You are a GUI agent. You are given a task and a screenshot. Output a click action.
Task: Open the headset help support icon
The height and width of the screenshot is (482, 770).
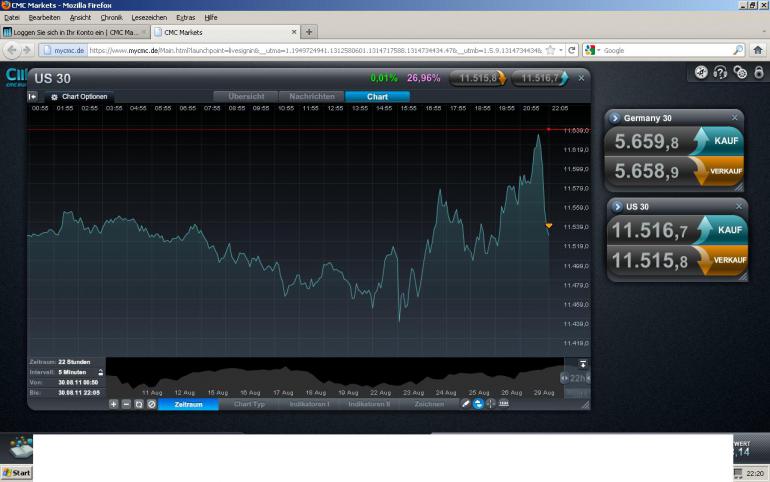(x=720, y=73)
